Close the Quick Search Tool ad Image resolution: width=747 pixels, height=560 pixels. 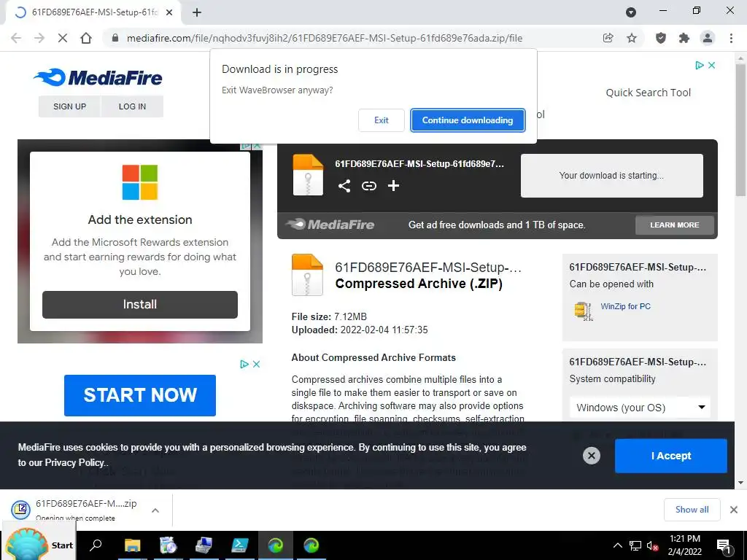pyautogui.click(x=712, y=65)
